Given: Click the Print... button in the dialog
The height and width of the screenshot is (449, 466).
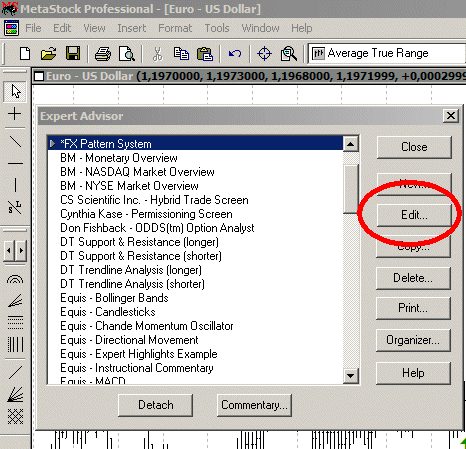Looking at the screenshot, I should 413,308.
